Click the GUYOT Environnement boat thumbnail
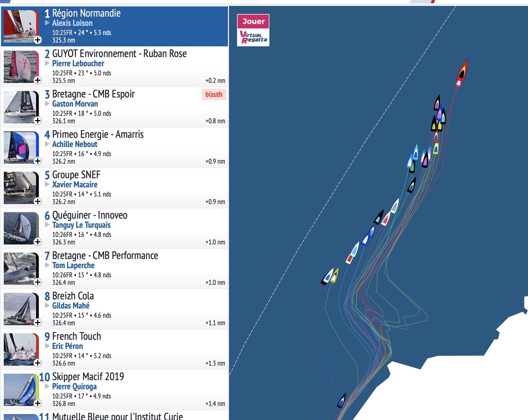Image resolution: width=528 pixels, height=420 pixels. pos(20,66)
